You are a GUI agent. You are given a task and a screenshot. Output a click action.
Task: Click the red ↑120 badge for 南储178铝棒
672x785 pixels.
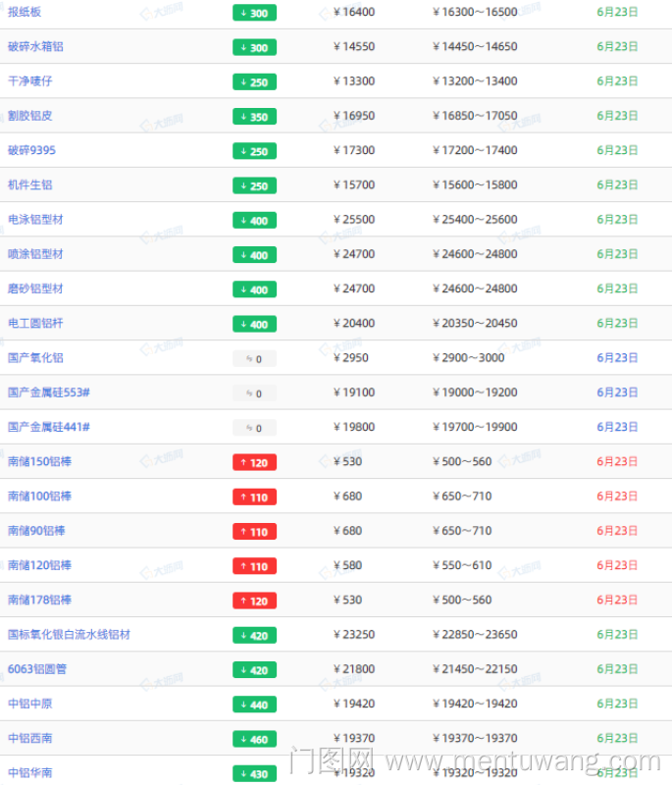[254, 601]
